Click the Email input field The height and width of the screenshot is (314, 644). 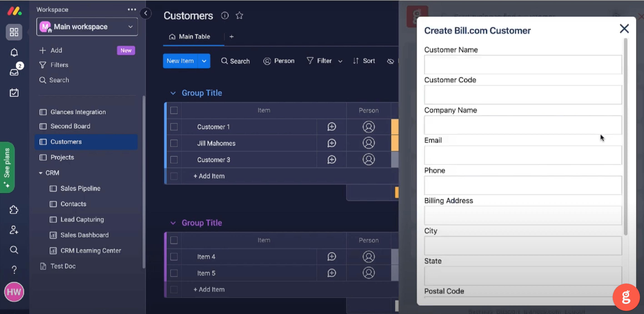pos(523,155)
